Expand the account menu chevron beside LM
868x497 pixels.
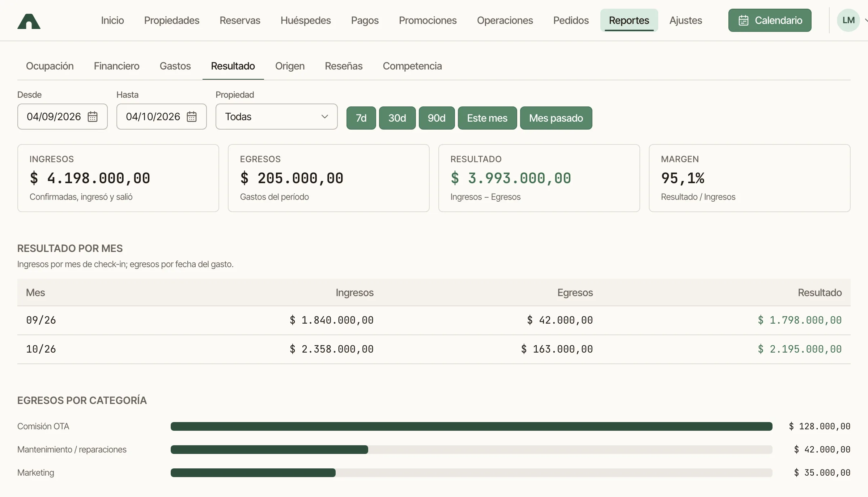(866, 20)
